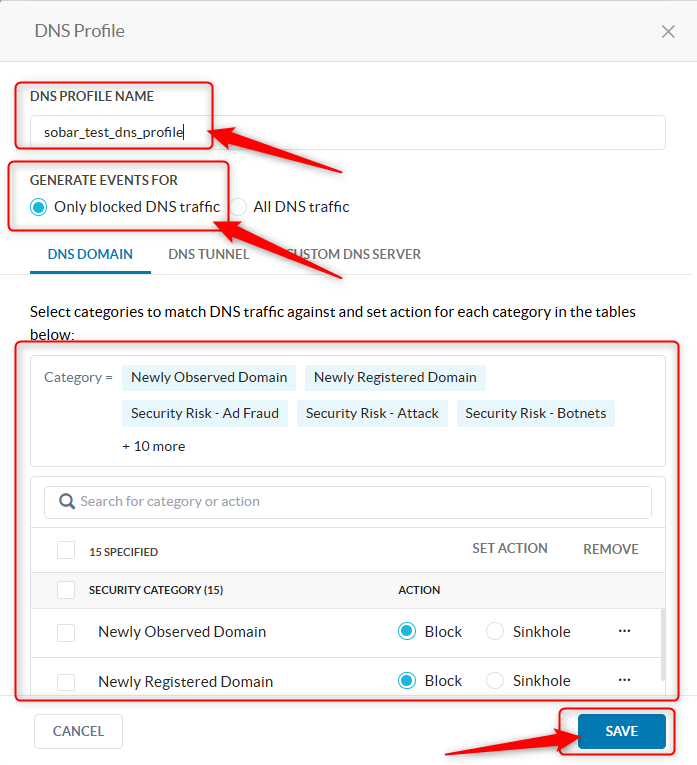Select Block for Newly Observed Domain

point(407,631)
